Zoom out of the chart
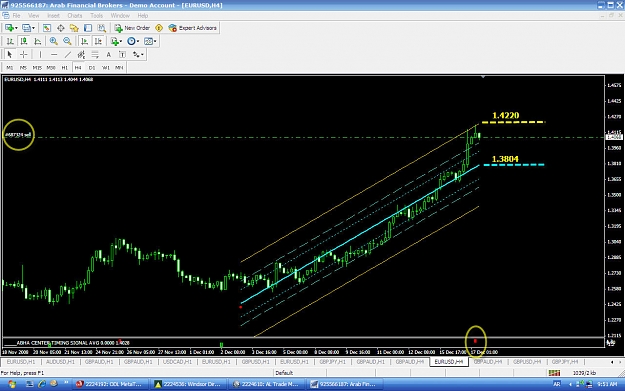 coord(67,41)
